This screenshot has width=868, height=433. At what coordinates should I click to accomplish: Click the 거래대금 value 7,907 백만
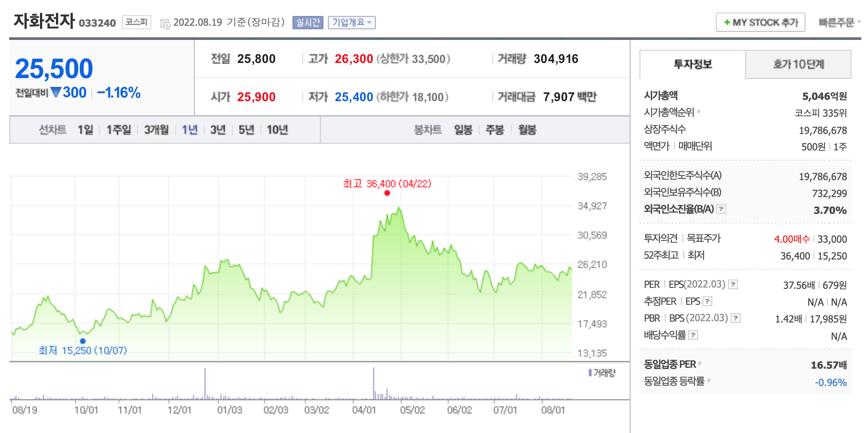(x=570, y=97)
